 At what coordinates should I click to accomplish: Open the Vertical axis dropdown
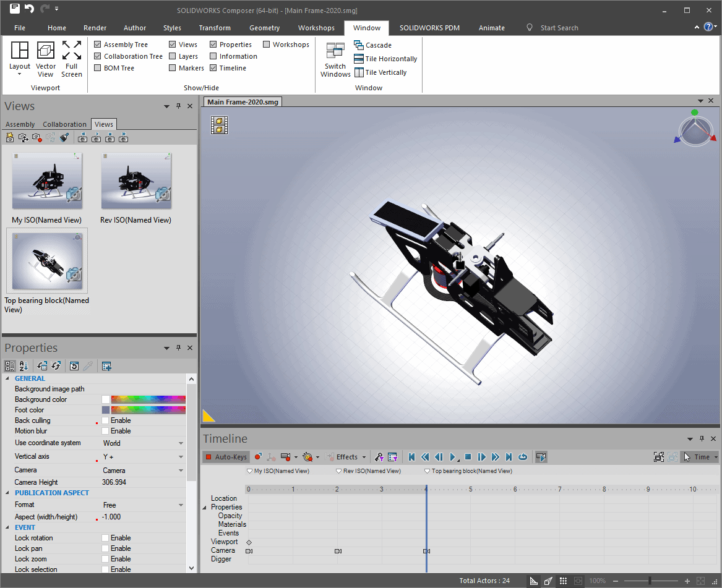coord(181,457)
